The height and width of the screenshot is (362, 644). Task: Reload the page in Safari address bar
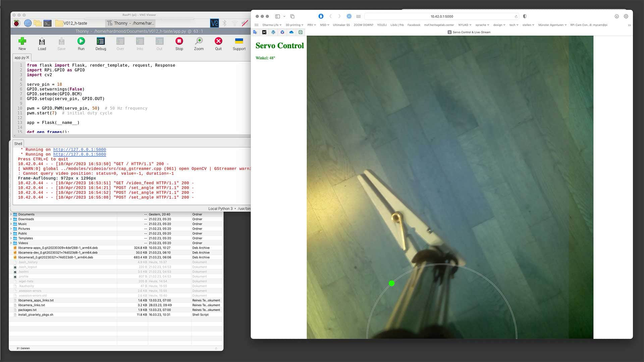pos(516,16)
